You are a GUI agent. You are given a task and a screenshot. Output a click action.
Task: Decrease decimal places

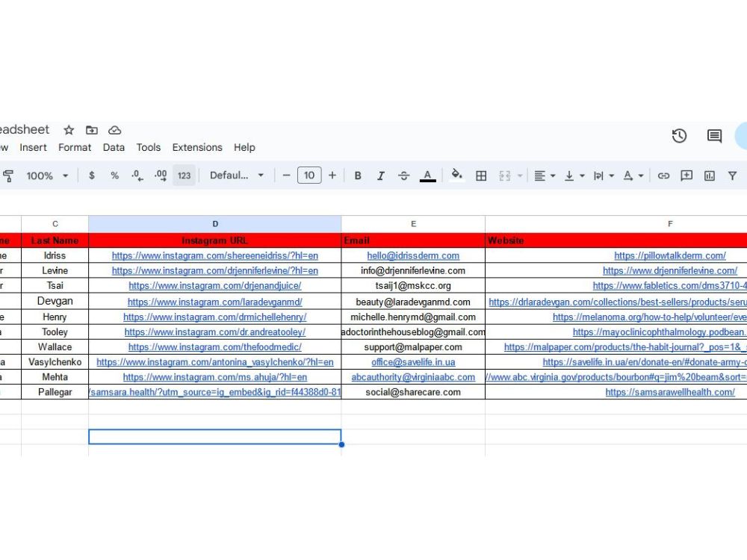(x=137, y=175)
